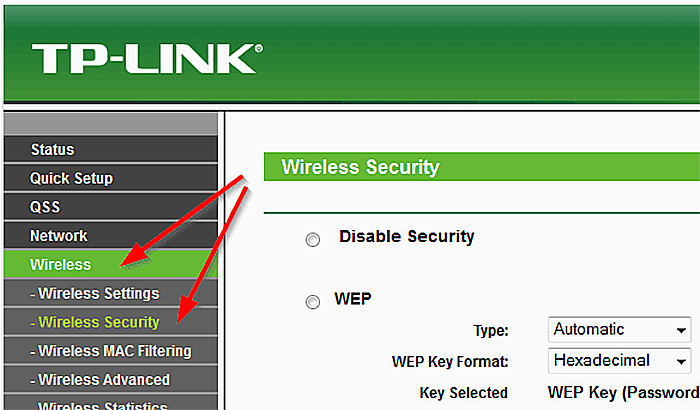
Task: Open Wireless Statistics submenu item
Action: tap(111, 403)
